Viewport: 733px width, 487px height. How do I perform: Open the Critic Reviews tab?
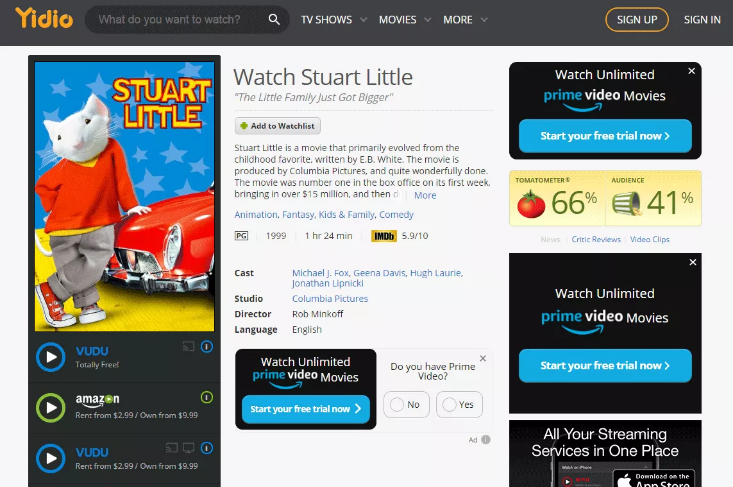596,239
